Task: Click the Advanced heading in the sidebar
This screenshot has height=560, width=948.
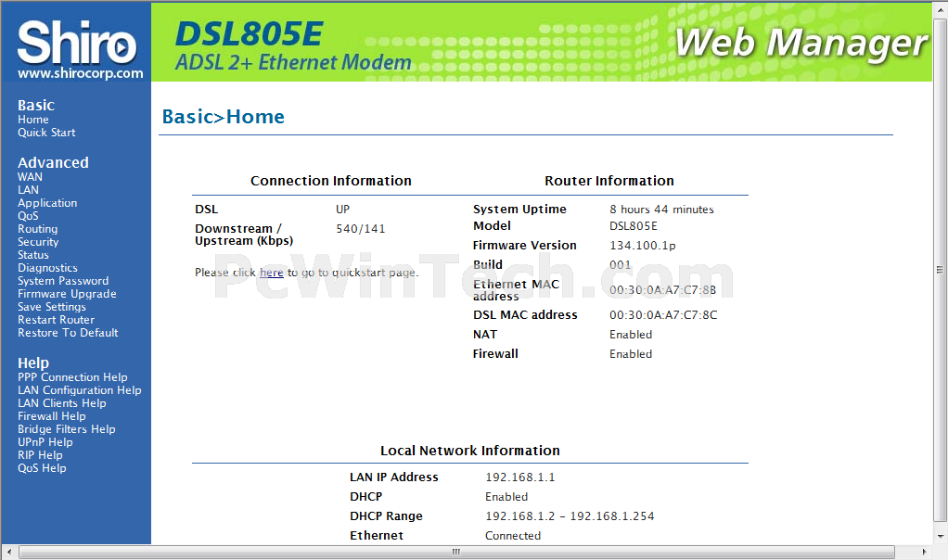Action: point(53,162)
